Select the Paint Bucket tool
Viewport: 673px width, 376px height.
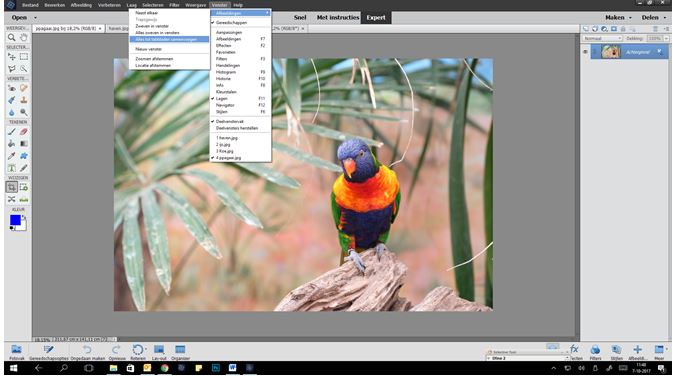tap(12, 144)
